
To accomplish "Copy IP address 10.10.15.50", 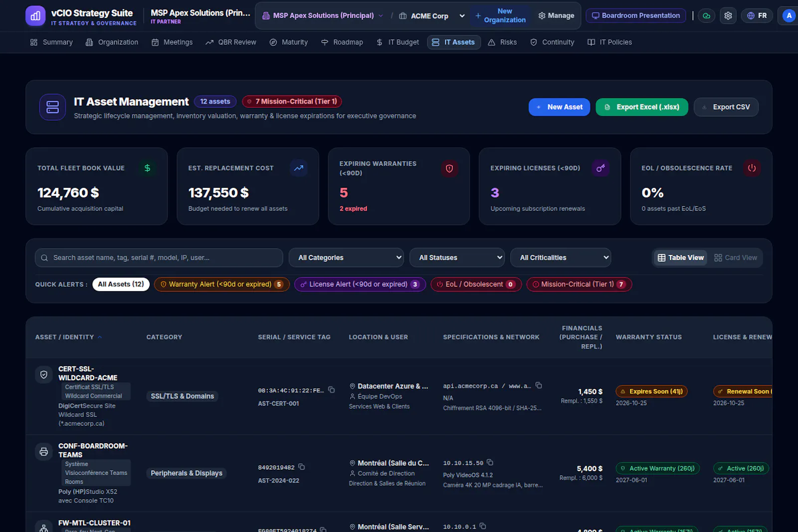I will click(490, 463).
